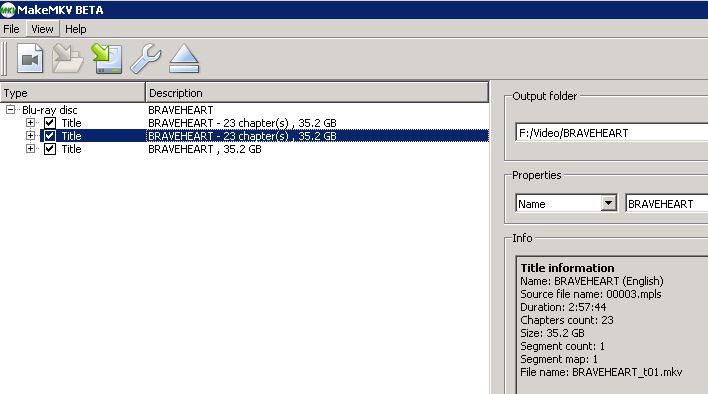Viewport: 708px width, 394px height.
Task: Open the Name properties dropdown
Action: click(x=608, y=204)
